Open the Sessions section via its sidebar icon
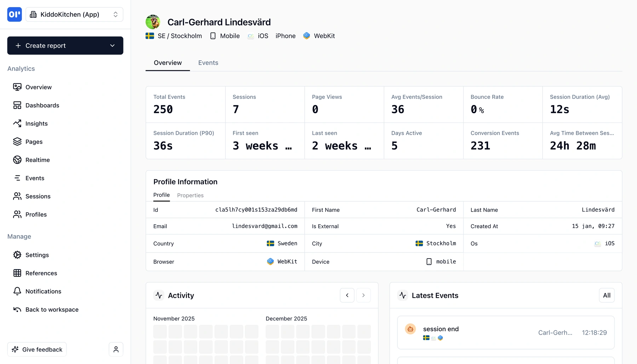 (17, 196)
